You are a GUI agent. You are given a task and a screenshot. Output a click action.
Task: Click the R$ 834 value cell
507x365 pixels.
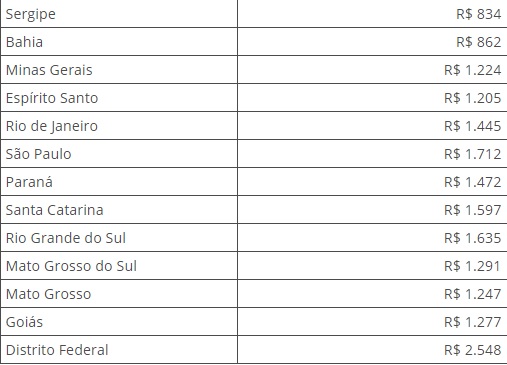pyautogui.click(x=372, y=14)
